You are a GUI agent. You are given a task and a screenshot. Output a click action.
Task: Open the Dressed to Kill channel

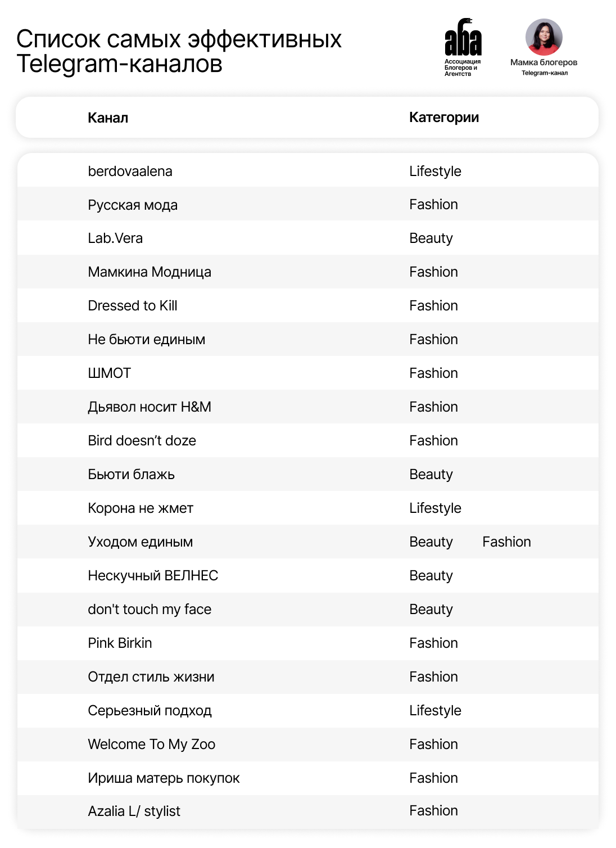pyautogui.click(x=133, y=306)
